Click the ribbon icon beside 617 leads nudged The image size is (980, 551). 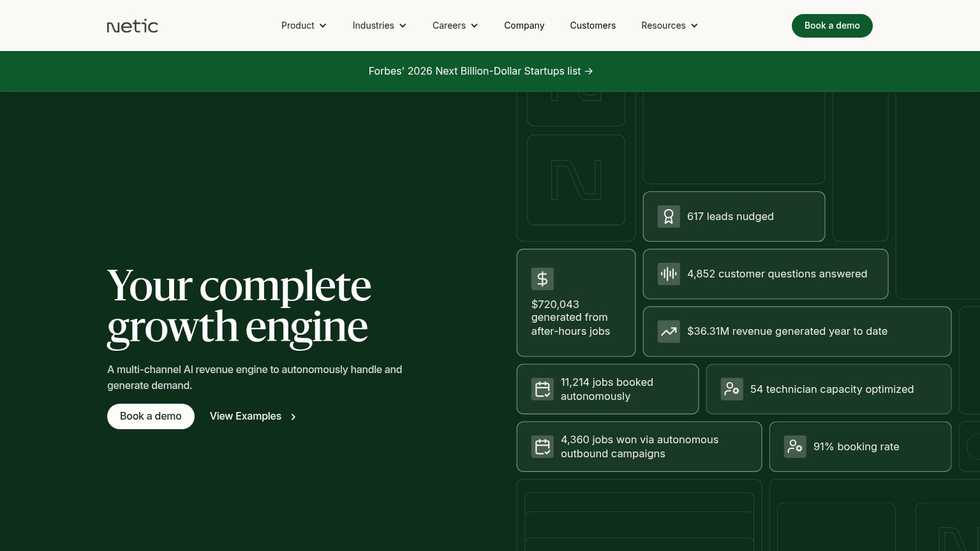[669, 217]
